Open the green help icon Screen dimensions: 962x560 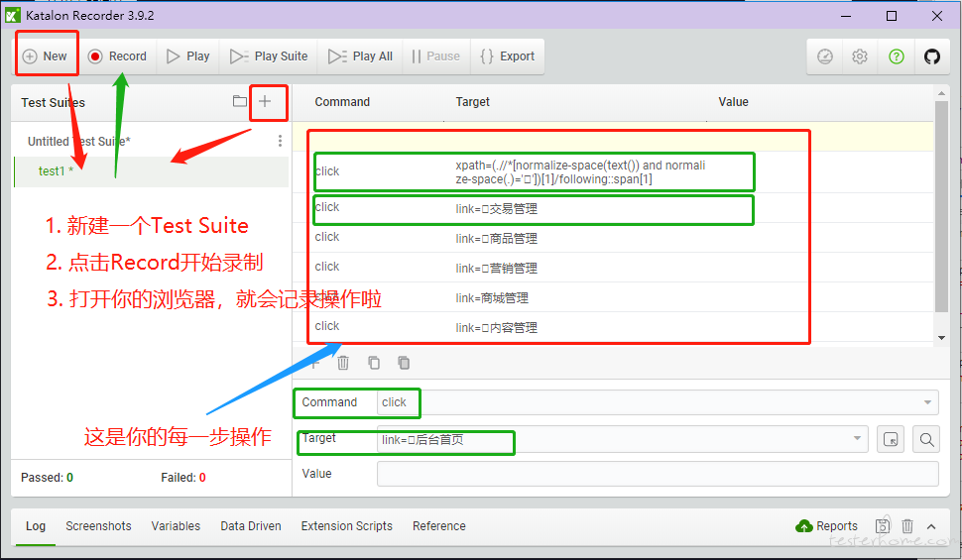897,57
